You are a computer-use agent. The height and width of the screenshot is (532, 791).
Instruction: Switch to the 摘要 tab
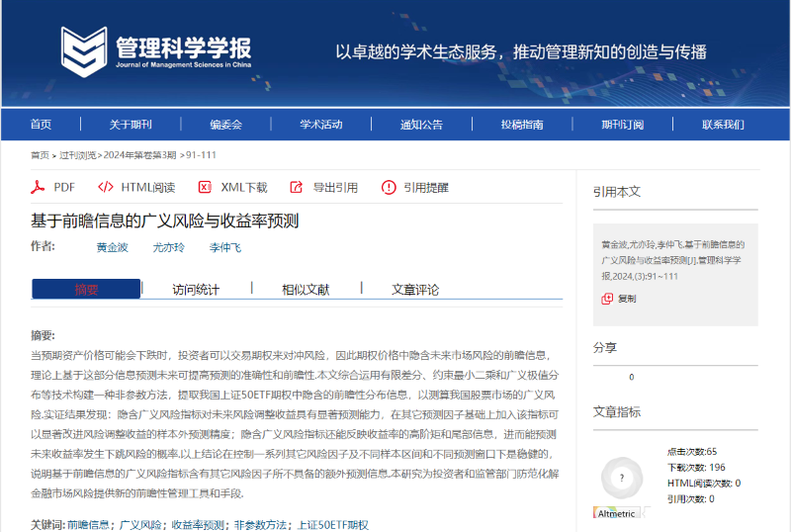point(86,289)
